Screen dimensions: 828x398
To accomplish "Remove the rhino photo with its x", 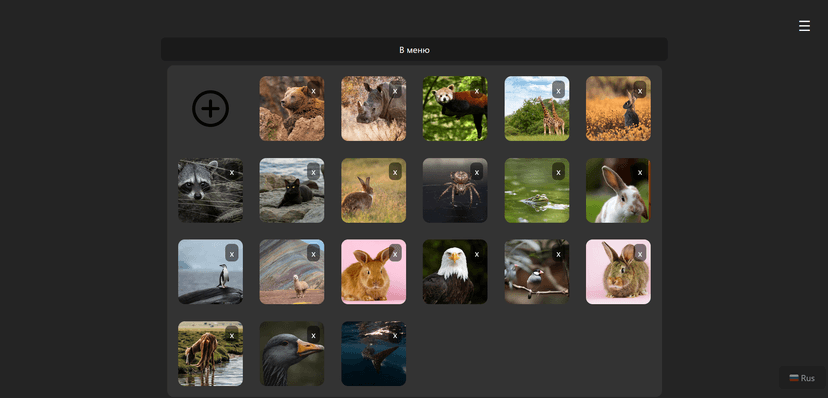I will point(395,90).
